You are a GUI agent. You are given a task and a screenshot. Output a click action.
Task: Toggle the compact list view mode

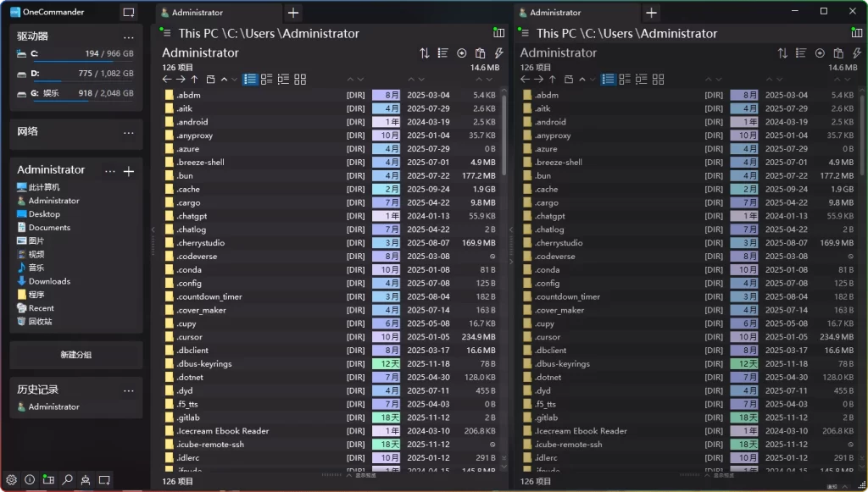pos(266,80)
